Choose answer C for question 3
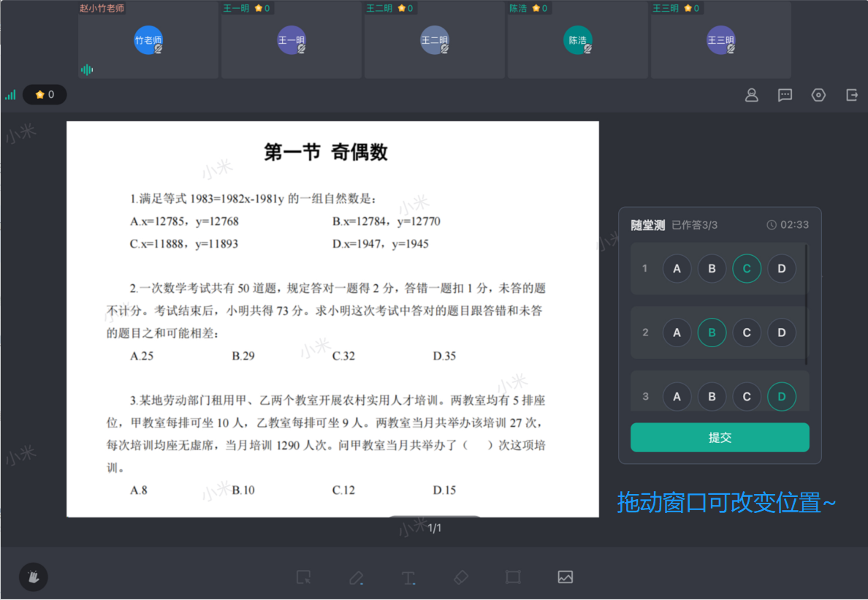The width and height of the screenshot is (868, 600). [x=747, y=396]
